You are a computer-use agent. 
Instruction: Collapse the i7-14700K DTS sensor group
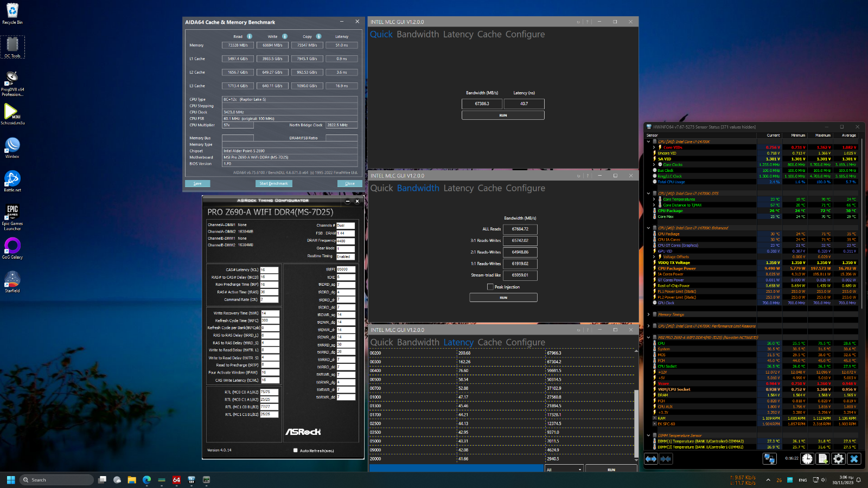coord(648,193)
